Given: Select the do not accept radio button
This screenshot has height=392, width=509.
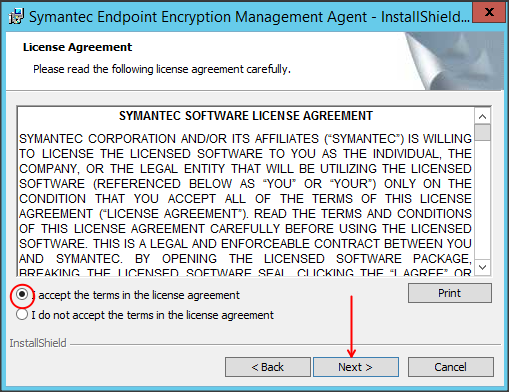Looking at the screenshot, I should pos(22,315).
